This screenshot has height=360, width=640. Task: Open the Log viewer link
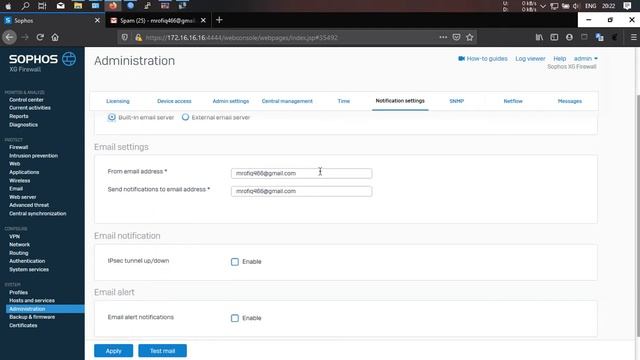click(530, 59)
